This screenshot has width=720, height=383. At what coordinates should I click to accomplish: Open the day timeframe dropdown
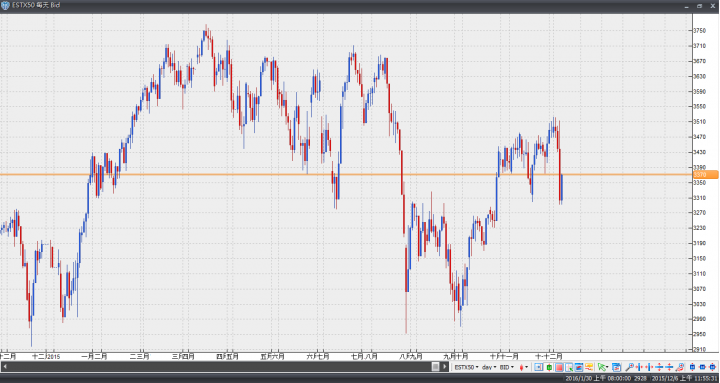click(489, 367)
